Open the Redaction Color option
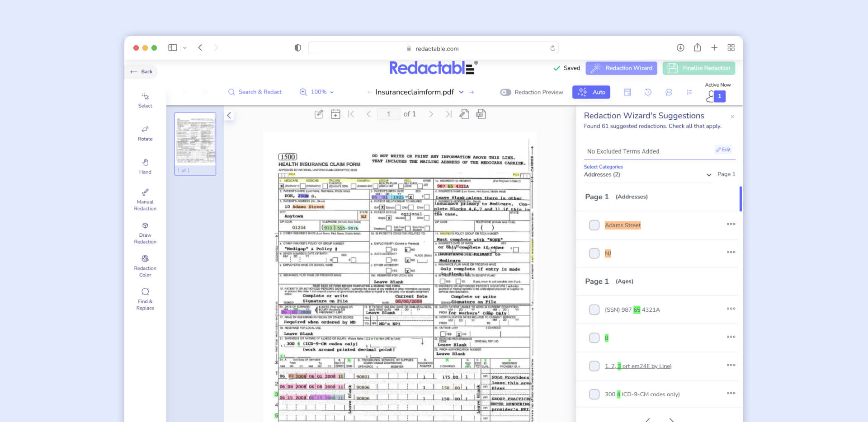This screenshot has width=868, height=422. pos(145,266)
